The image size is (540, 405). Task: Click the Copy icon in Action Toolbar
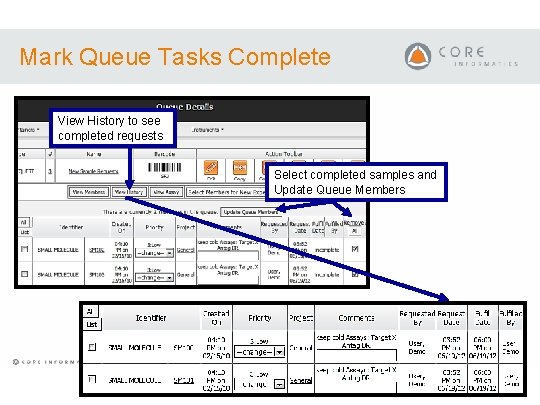[240, 168]
